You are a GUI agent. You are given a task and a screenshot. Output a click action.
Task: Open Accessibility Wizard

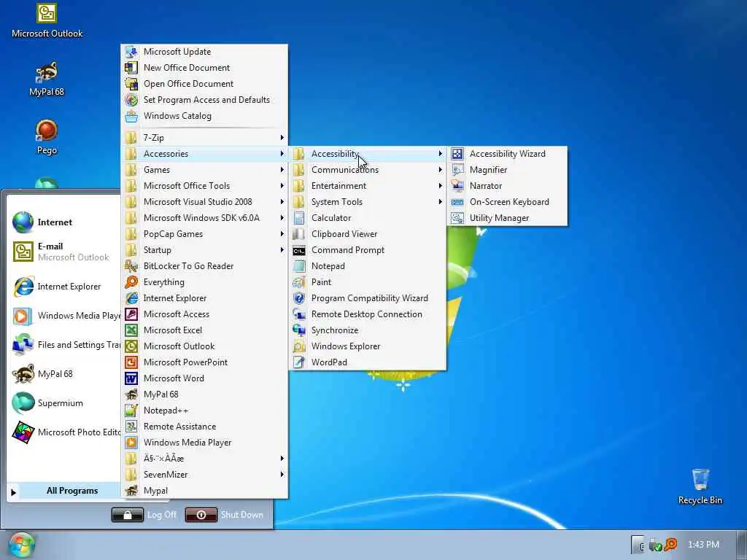pyautogui.click(x=508, y=154)
